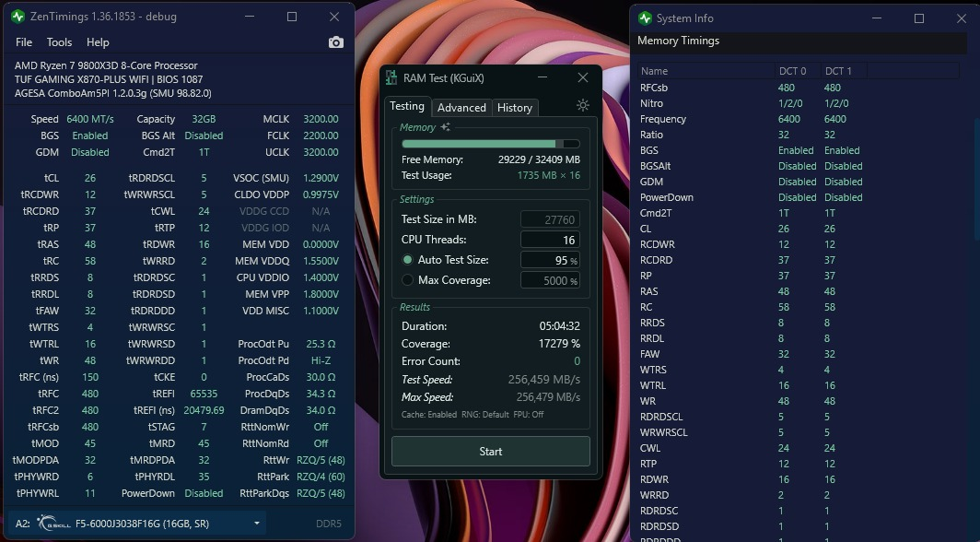Select the CWL row in System Info
The height and width of the screenshot is (542, 980).
point(799,448)
